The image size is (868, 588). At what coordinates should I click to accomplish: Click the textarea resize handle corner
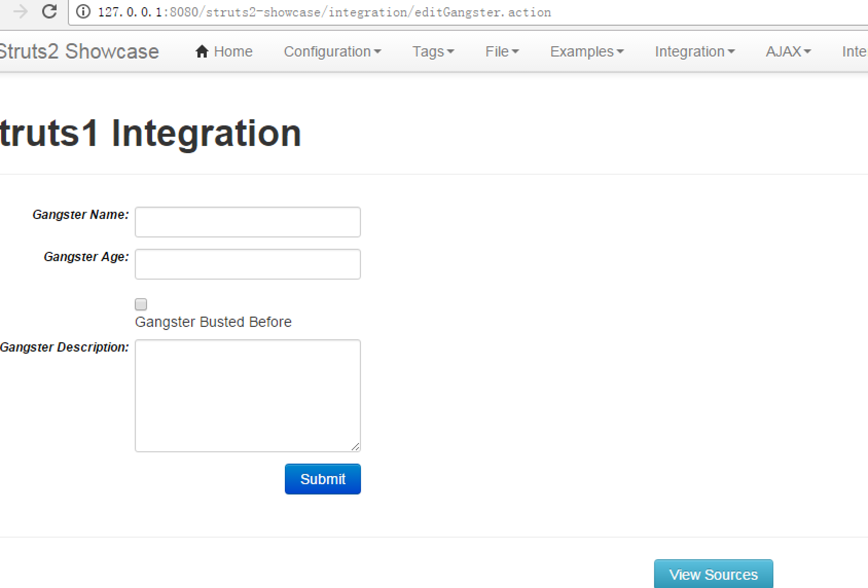click(355, 447)
